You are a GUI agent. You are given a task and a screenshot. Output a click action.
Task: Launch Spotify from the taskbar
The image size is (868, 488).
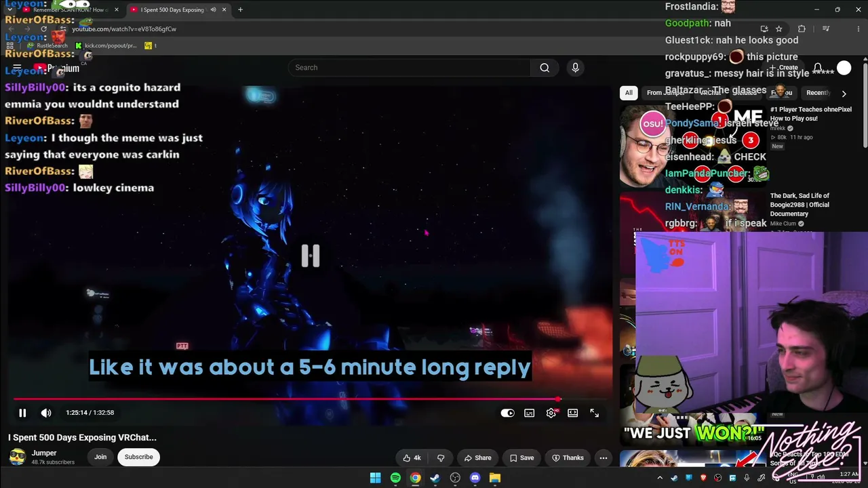[395, 478]
